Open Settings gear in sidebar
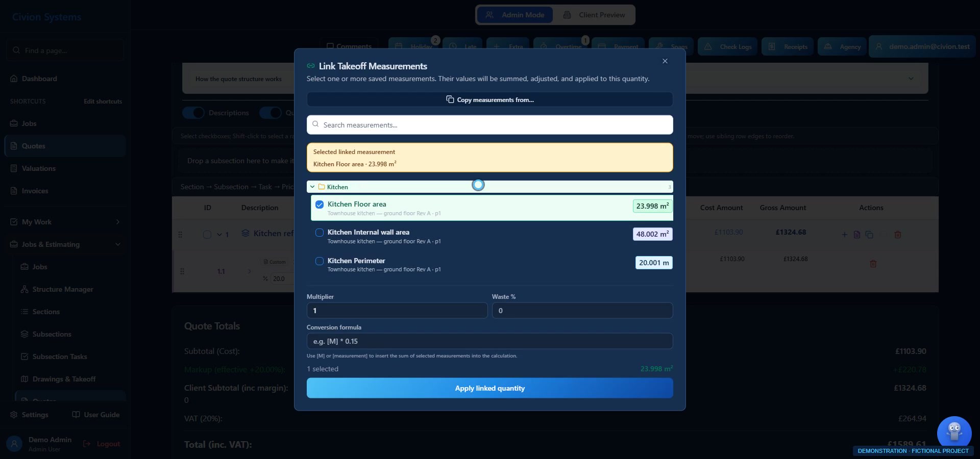 tap(30, 415)
